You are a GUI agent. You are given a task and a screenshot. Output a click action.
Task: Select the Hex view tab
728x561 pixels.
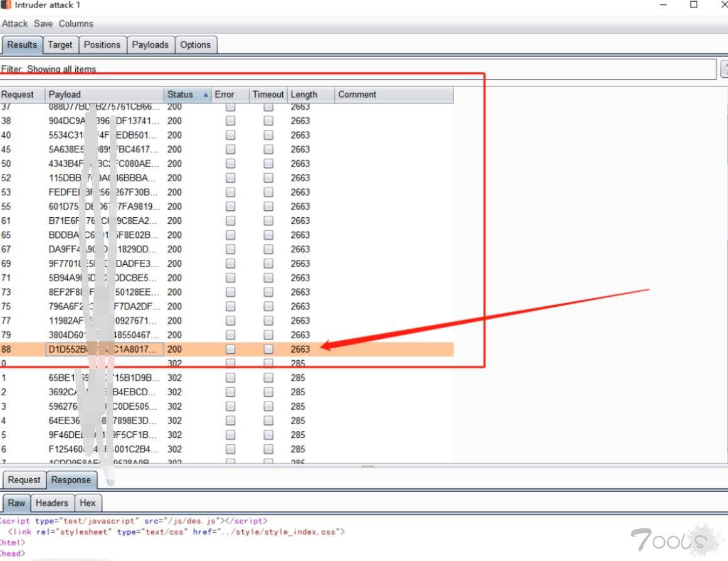click(x=88, y=503)
